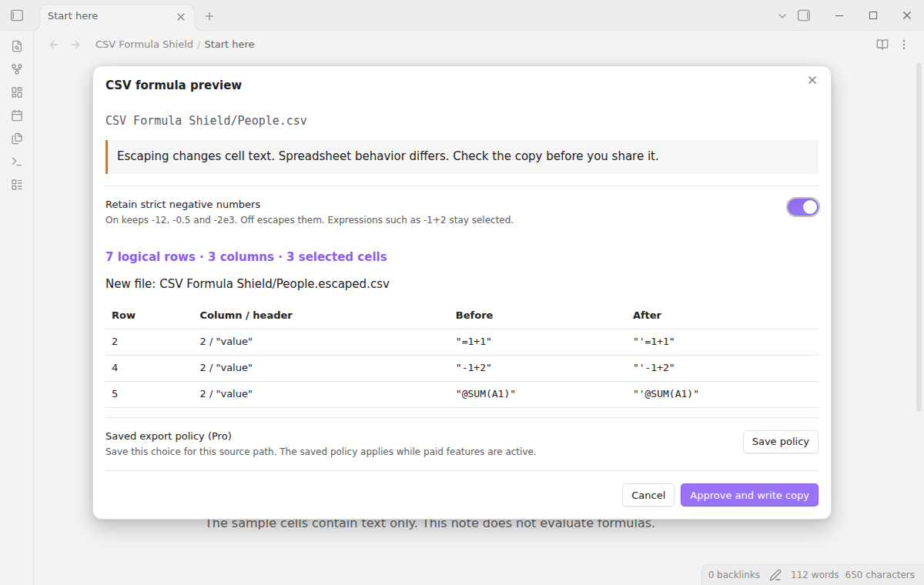
Task: Open command palette icon in ribbon
Action: [x=17, y=162]
